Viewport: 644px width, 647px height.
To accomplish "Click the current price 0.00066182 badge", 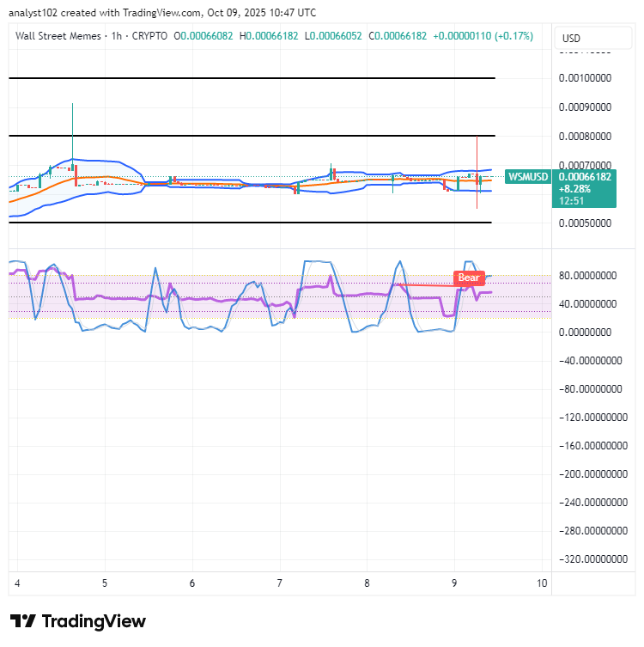I will coord(585,177).
